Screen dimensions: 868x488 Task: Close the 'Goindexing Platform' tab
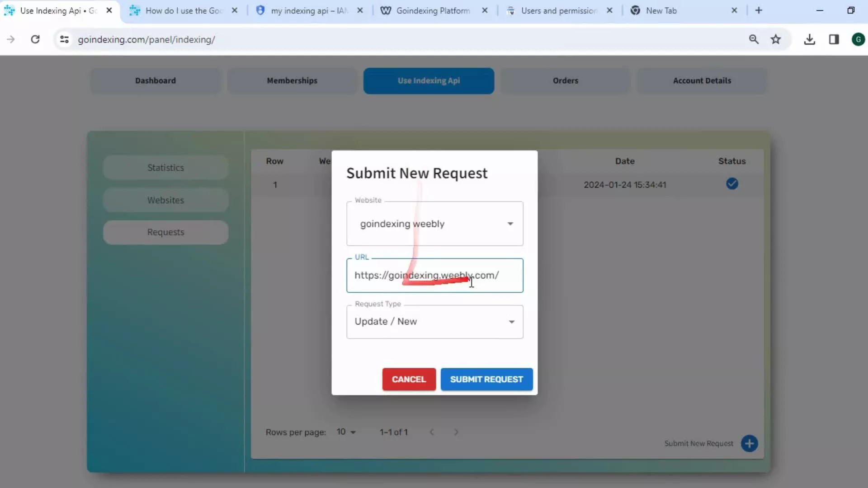[485, 10]
